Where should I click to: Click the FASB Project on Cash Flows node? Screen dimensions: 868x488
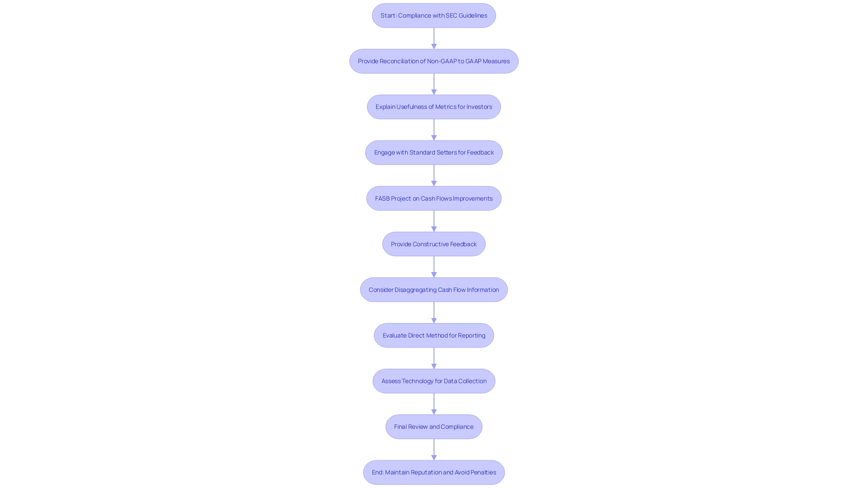434,198
